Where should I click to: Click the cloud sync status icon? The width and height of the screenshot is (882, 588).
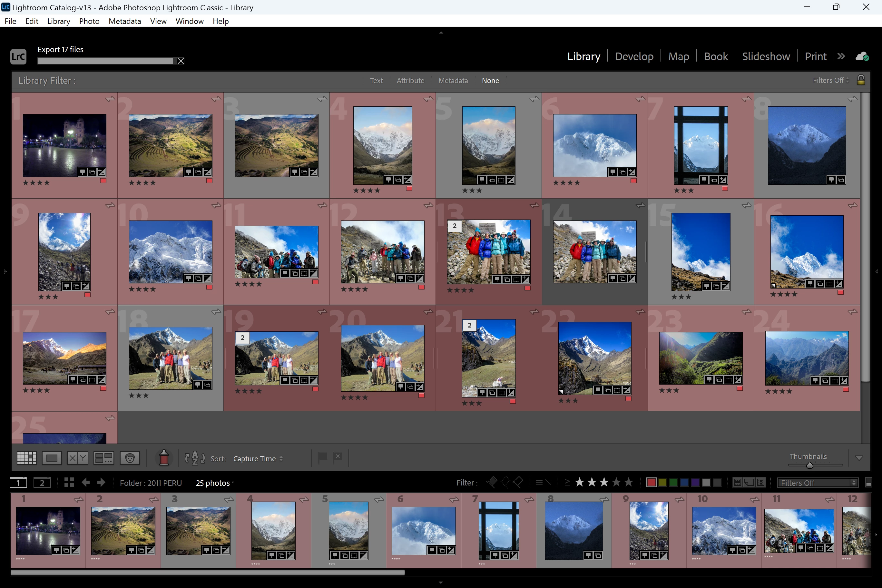pos(862,56)
